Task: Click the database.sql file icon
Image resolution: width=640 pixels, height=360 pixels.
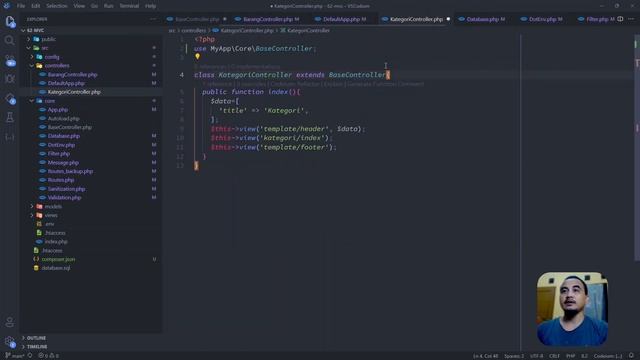Action: tap(36, 268)
